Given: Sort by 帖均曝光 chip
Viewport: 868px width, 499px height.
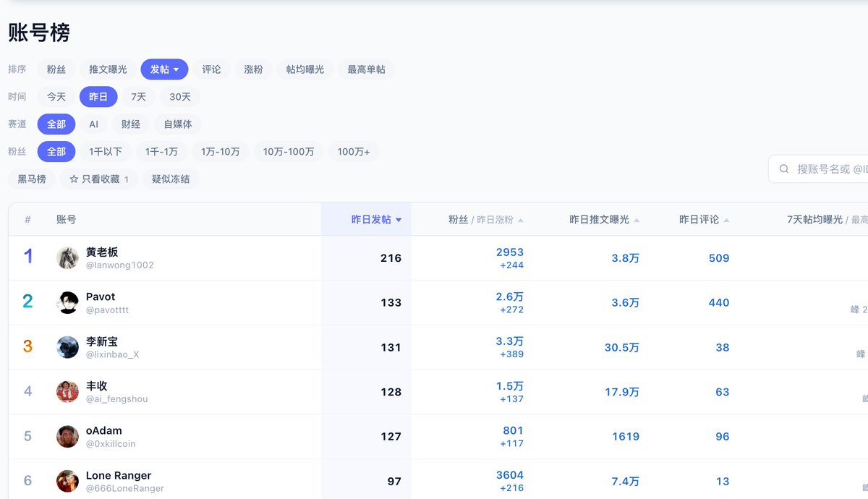Looking at the screenshot, I should (305, 69).
